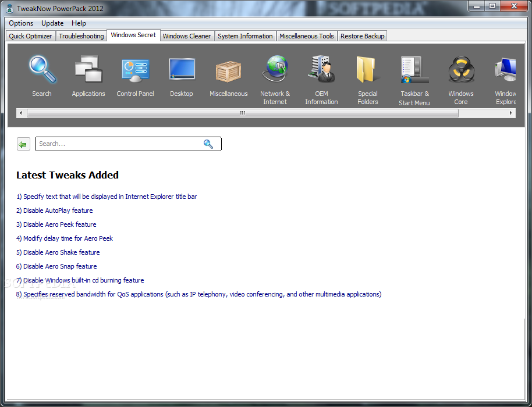
Task: Open the Options menu
Action: point(21,23)
